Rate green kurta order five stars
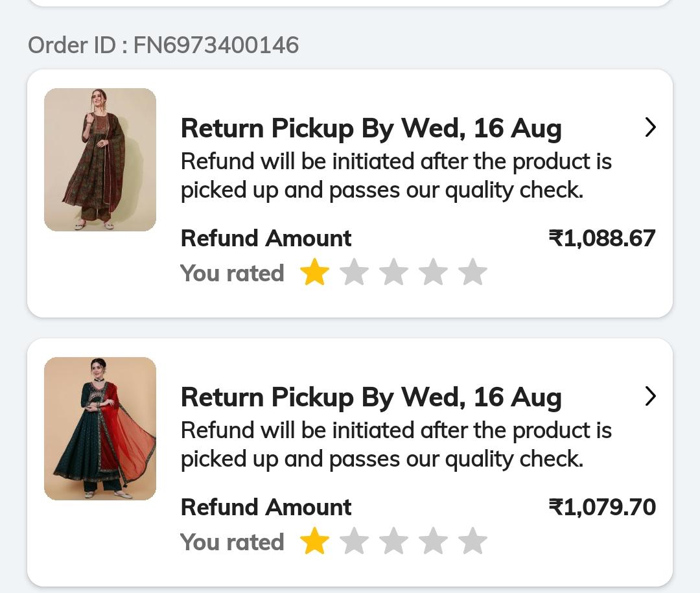Screen dimensions: 700x593 tap(472, 272)
